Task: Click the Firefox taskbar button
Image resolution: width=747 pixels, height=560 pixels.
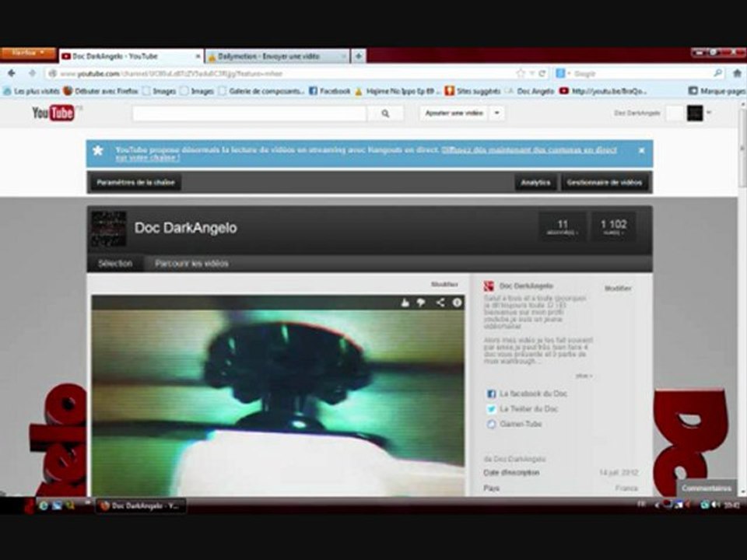Action: (141, 506)
